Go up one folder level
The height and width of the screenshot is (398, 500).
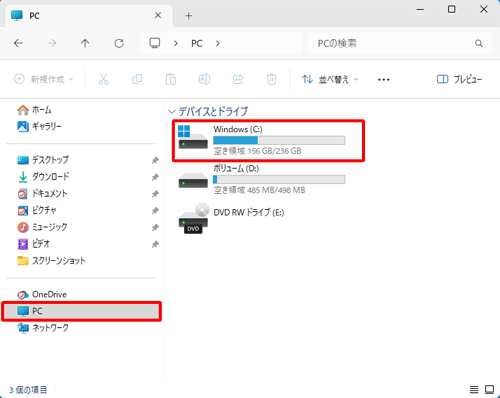(x=85, y=43)
